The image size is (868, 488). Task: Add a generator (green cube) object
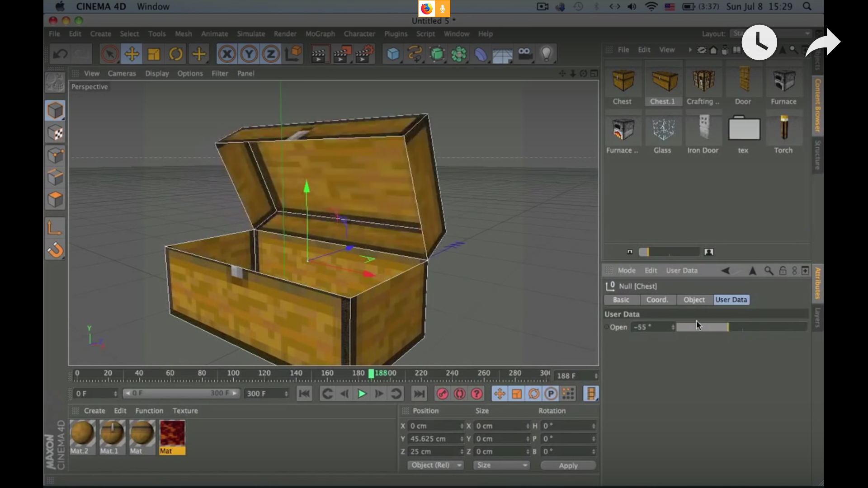pyautogui.click(x=437, y=54)
